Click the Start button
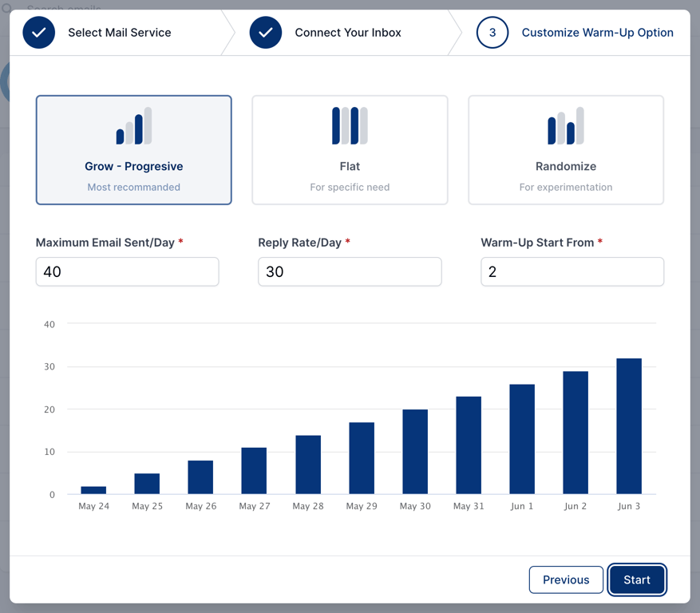Screen dimensions: 700x613 click(637, 579)
